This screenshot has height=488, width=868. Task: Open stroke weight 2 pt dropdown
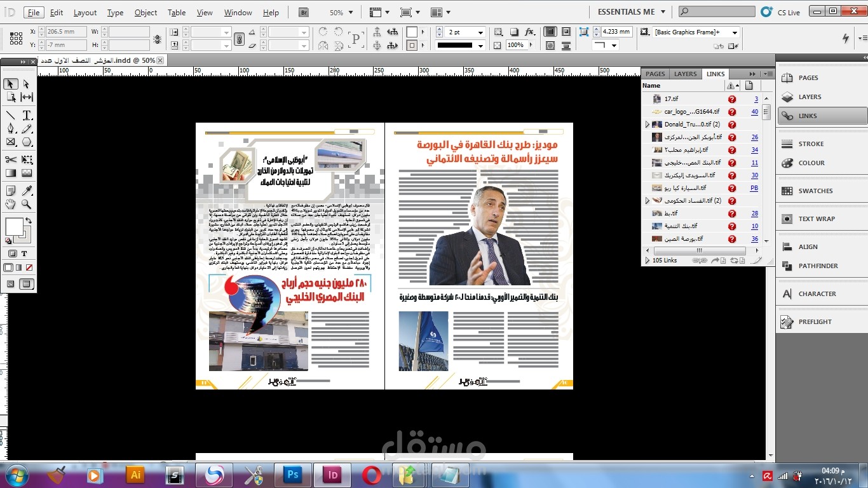click(x=480, y=32)
